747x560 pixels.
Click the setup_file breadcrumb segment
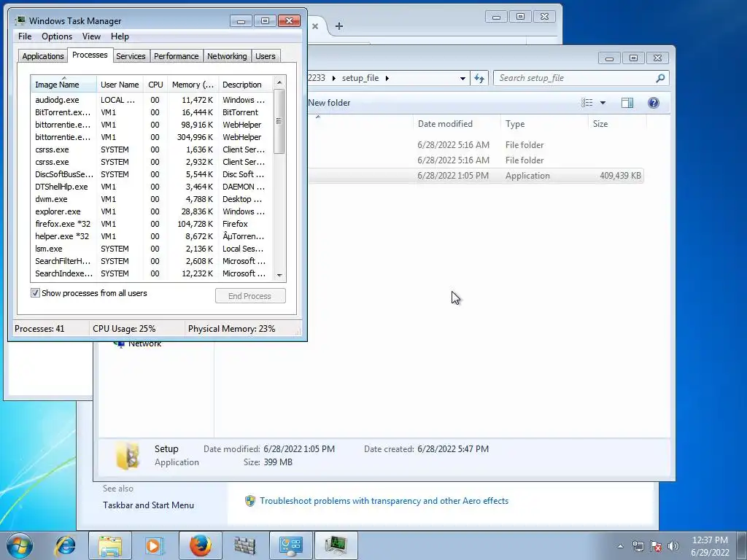click(360, 78)
